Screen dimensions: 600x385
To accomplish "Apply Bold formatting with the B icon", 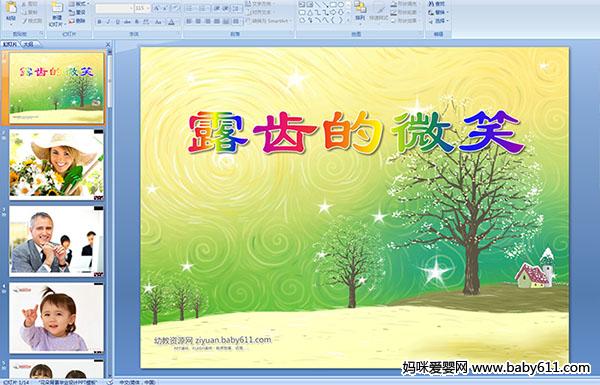I will tap(99, 22).
